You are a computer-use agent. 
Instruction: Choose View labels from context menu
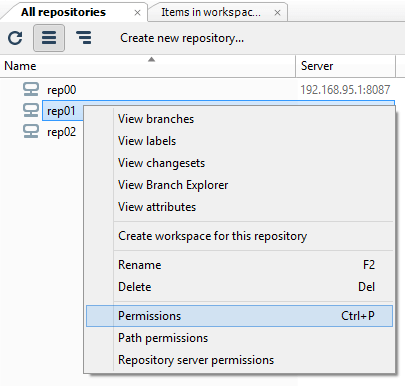[x=239, y=141]
